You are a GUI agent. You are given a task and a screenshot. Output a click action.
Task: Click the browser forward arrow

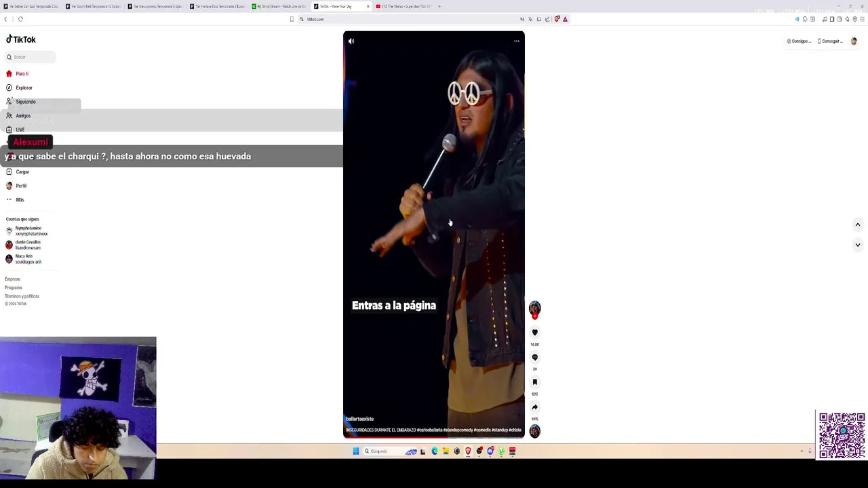click(x=13, y=19)
